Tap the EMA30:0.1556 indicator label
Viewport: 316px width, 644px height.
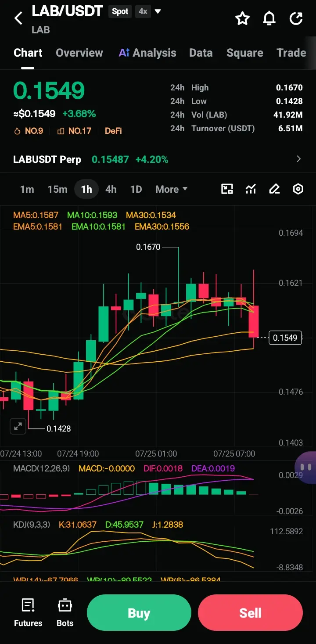[162, 227]
